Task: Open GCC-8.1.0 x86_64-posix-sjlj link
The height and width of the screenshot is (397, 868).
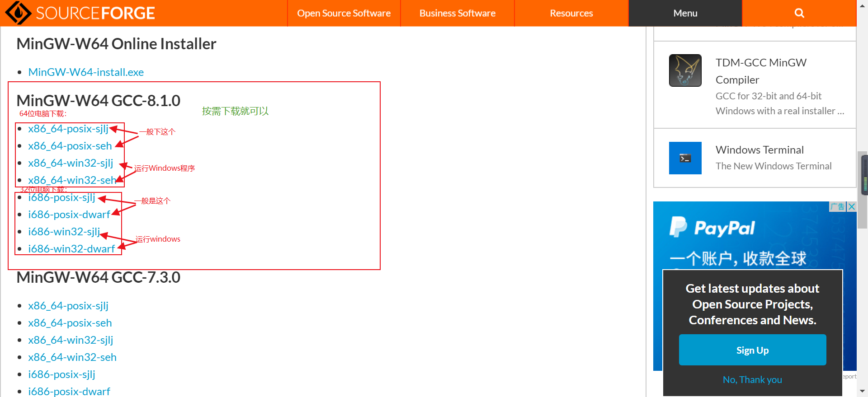Action: point(68,129)
